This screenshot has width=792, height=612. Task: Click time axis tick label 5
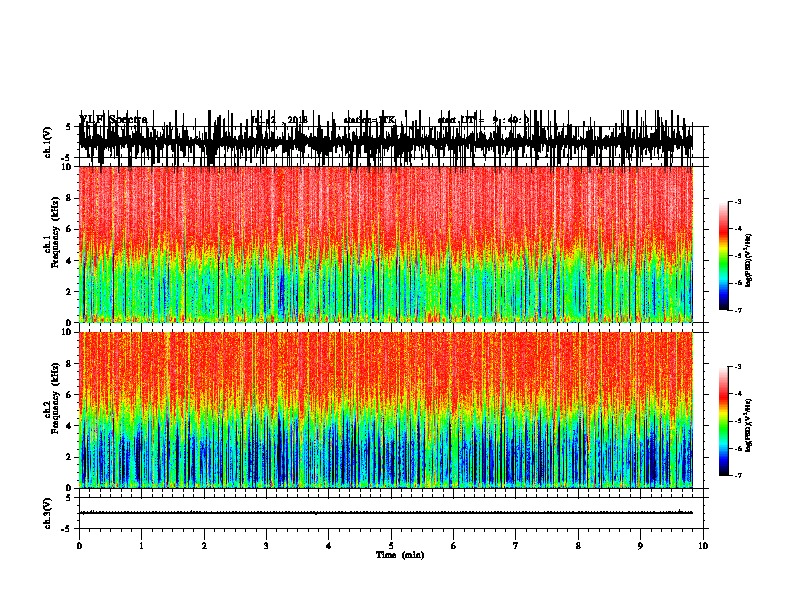click(x=391, y=546)
